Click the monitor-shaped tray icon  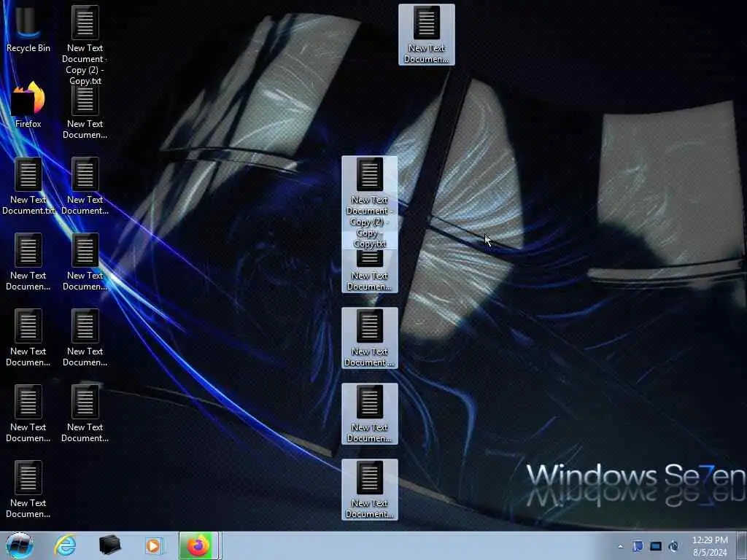[656, 546]
